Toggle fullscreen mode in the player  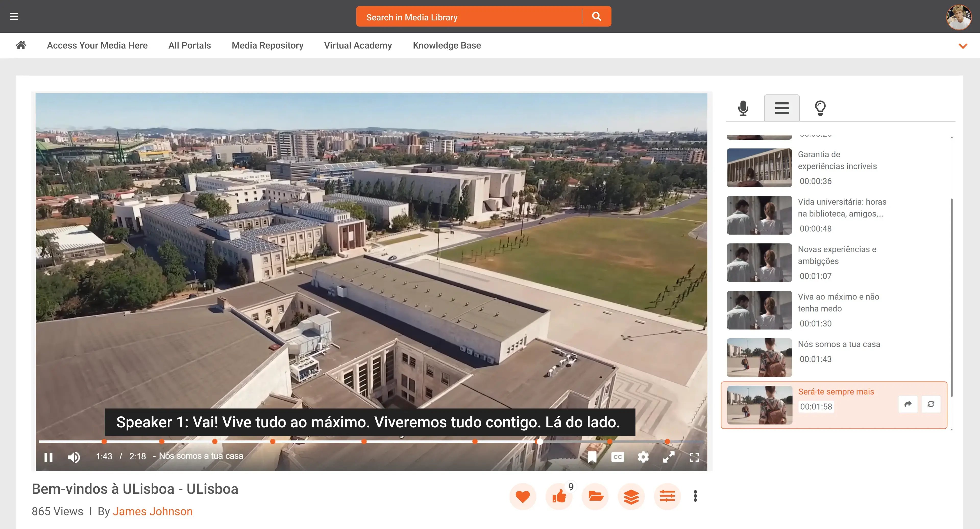coord(694,457)
